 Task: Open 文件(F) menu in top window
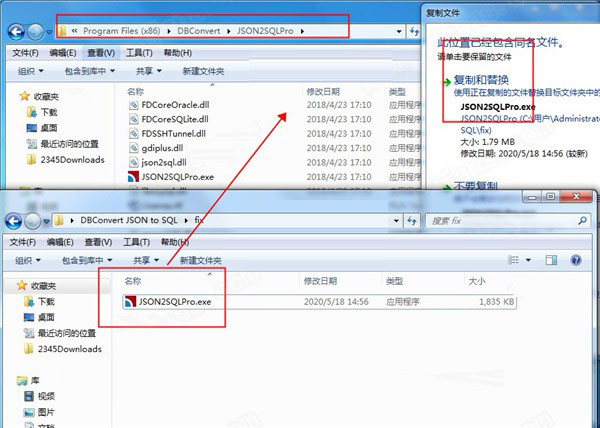(25, 53)
